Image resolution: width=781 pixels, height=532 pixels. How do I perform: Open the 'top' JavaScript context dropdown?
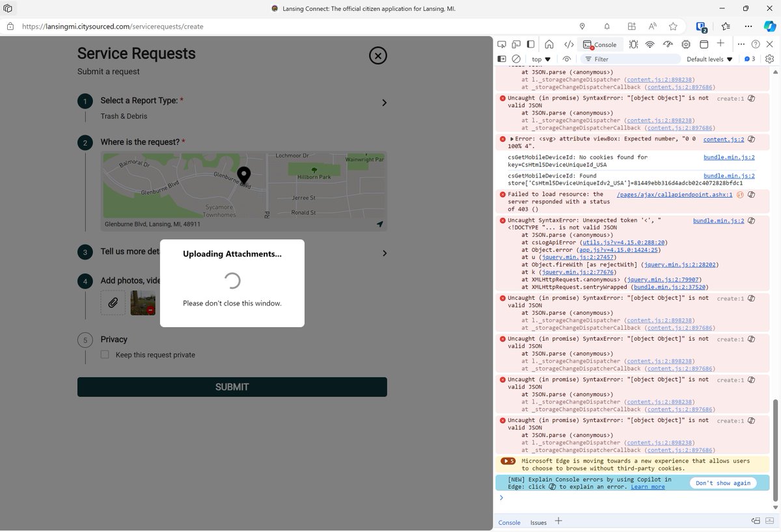click(x=541, y=59)
